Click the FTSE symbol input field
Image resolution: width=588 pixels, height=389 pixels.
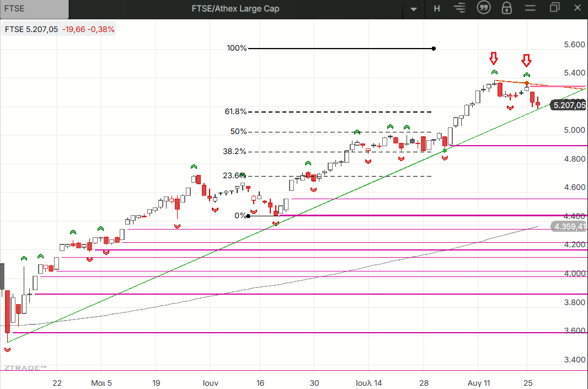coord(35,9)
